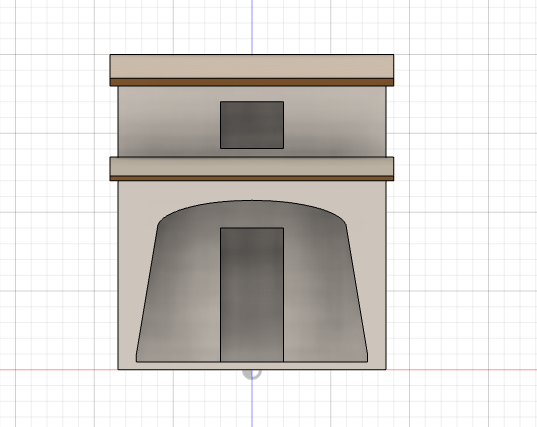The width and height of the screenshot is (537, 427).
Task: Click the brown trim beneath middle ledge
Action: tap(252, 178)
